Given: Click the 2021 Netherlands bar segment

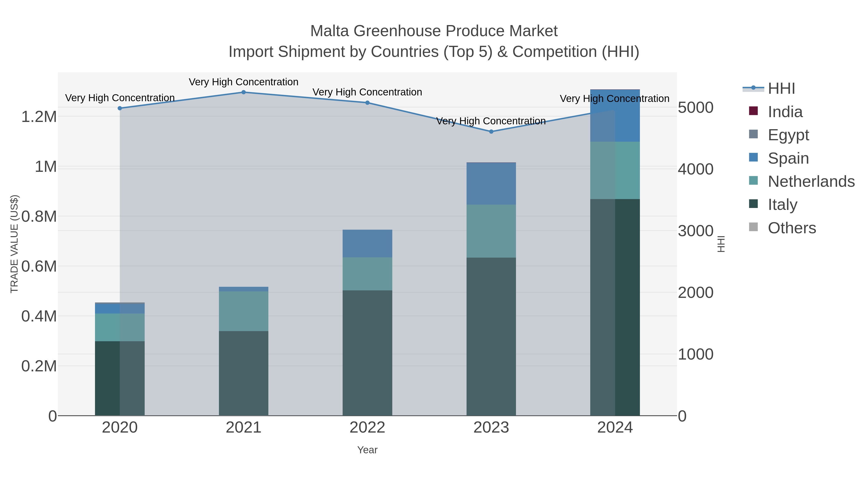Looking at the screenshot, I should (x=244, y=311).
